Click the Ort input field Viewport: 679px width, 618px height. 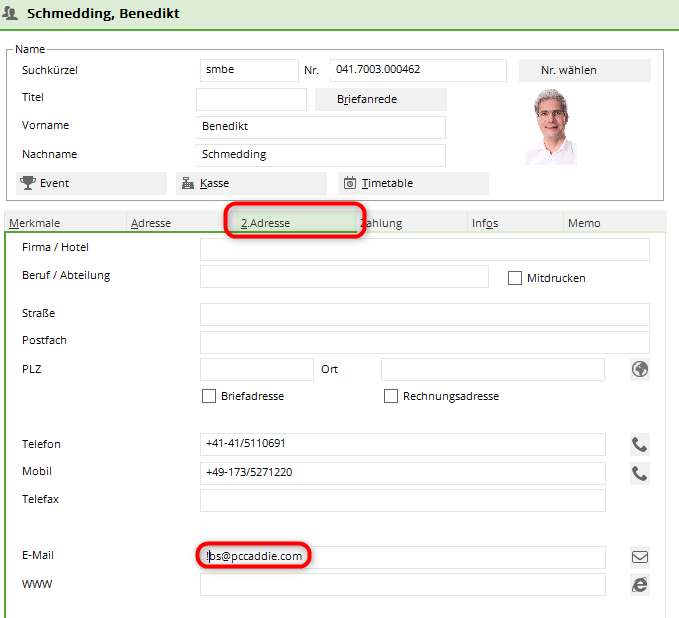[493, 369]
